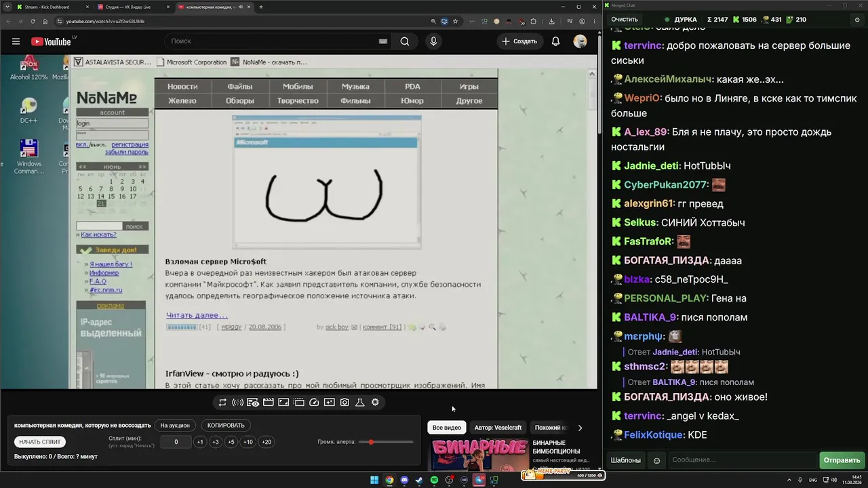Switch to the VK Видео Live studio tab
The image size is (868, 488).
coord(133,7)
